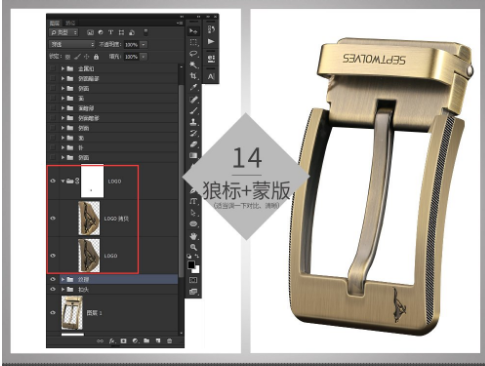Select the Ellipse shape tool
This screenshot has height=366, width=485.
pos(194,224)
